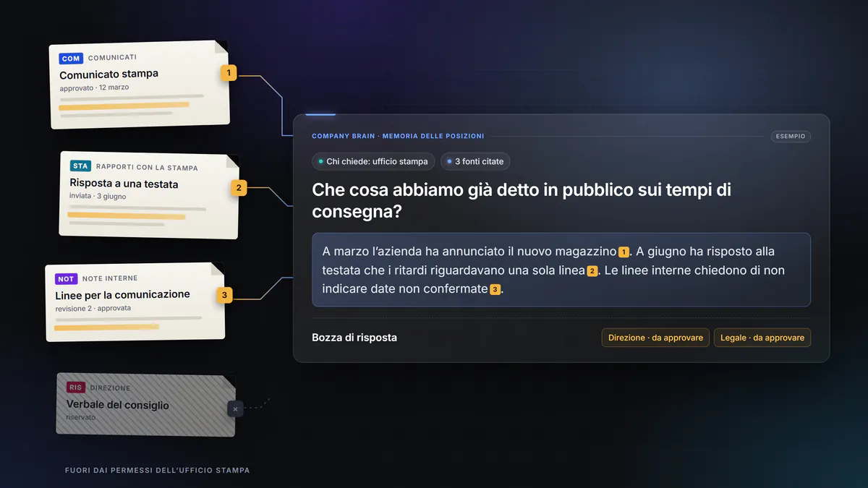Click the restricted Verbale del consiglio card
This screenshot has height=488, width=868.
[x=145, y=405]
